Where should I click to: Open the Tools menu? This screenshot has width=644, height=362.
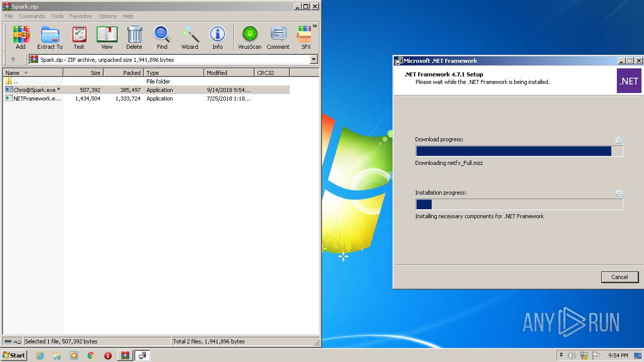tap(57, 16)
